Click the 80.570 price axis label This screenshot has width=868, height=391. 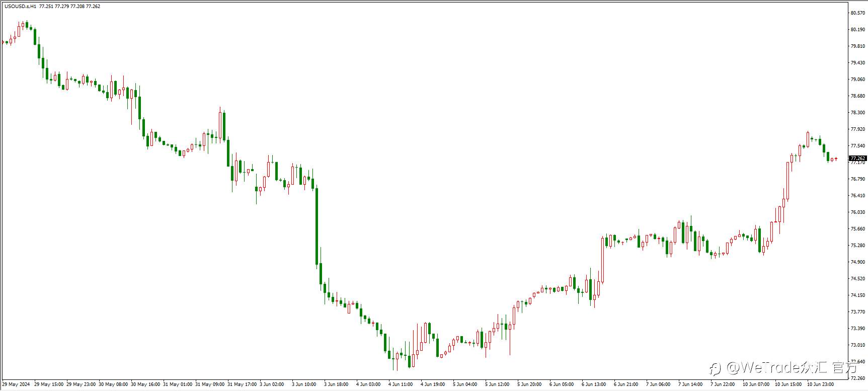pyautogui.click(x=857, y=13)
